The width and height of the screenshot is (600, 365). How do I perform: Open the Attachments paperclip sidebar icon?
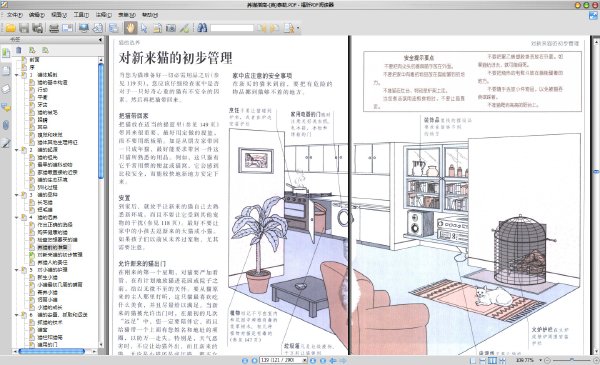click(x=6, y=125)
